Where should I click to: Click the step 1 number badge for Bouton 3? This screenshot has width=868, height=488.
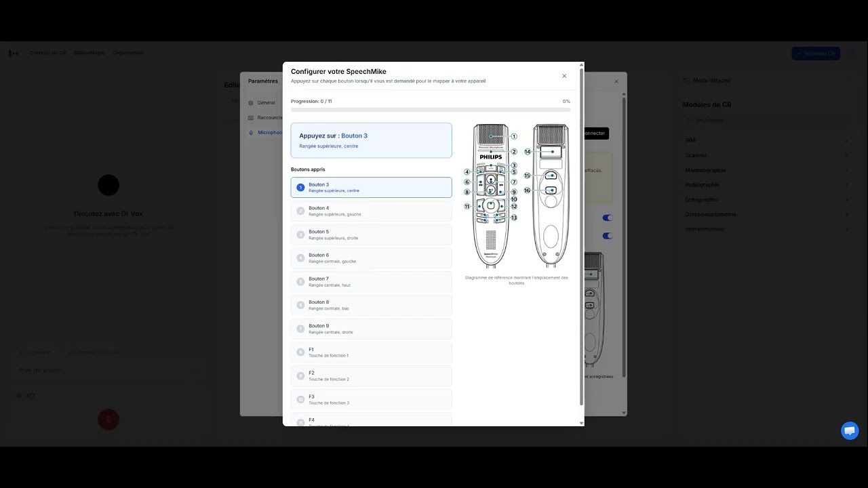coord(300,187)
